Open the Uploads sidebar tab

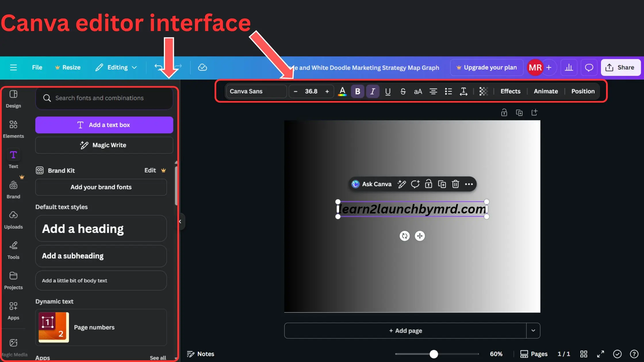coord(13,220)
